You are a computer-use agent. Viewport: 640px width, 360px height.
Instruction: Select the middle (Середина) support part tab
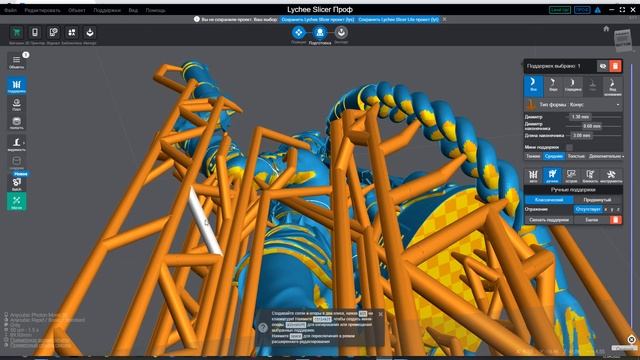coord(573,85)
